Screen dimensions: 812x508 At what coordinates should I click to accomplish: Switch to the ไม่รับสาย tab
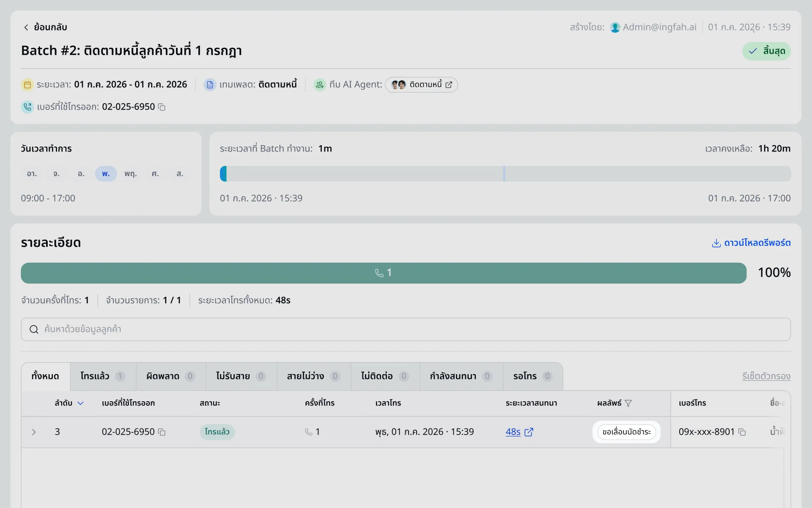pos(241,376)
